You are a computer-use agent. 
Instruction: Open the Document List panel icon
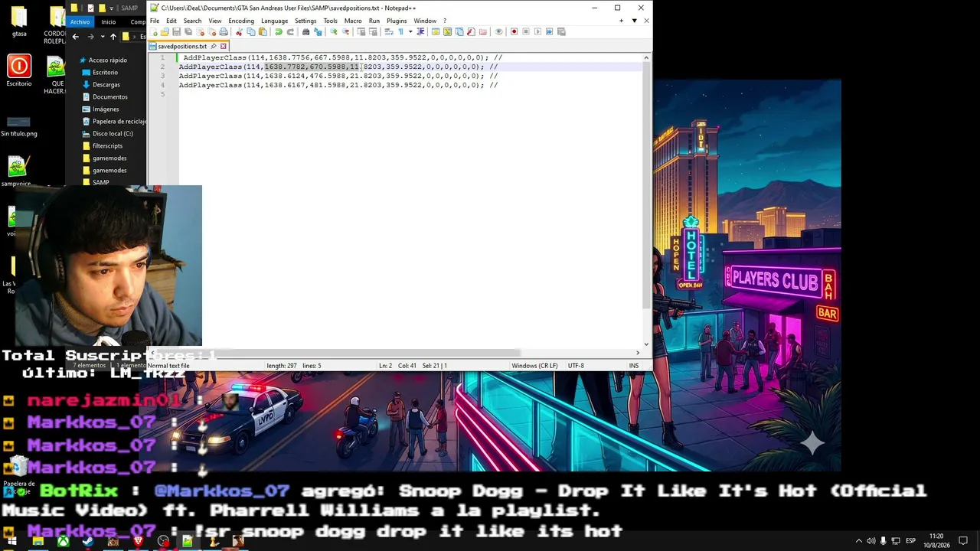coord(459,32)
